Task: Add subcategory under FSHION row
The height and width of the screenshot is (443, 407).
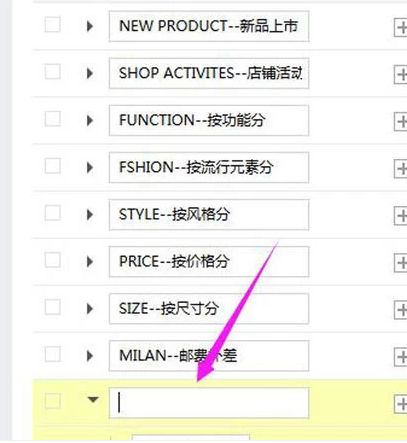Action: 401,169
